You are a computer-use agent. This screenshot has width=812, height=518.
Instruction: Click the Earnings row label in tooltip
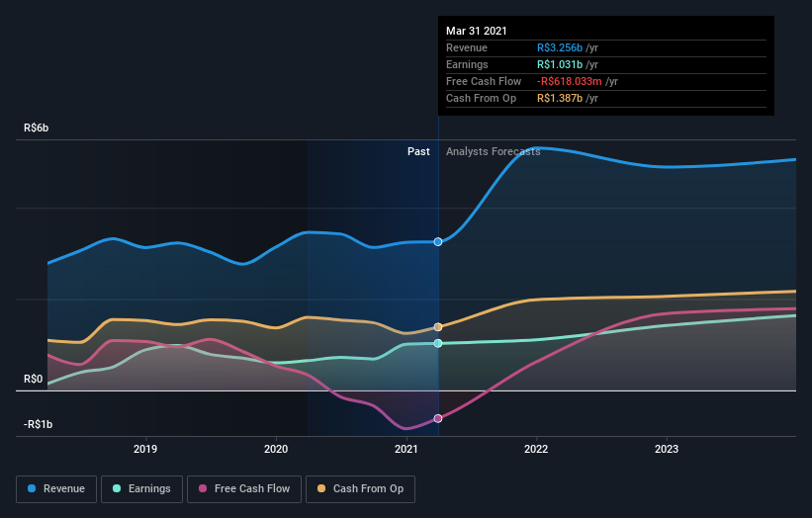tap(467, 64)
